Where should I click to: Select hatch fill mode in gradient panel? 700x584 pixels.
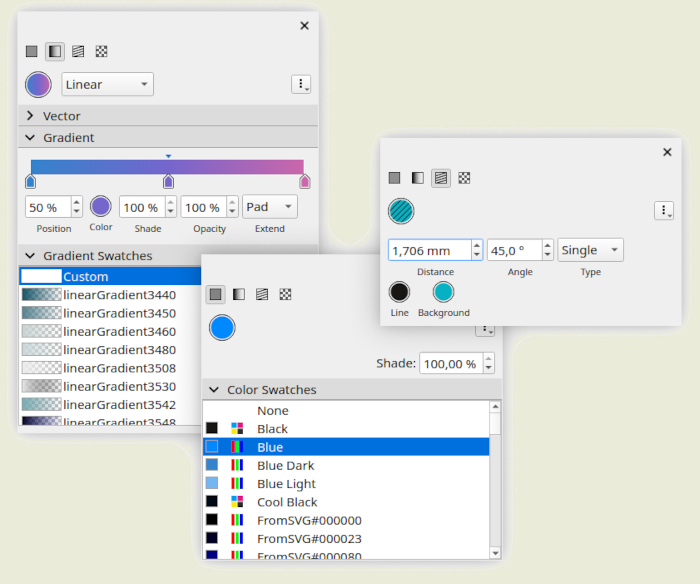pyautogui.click(x=78, y=51)
